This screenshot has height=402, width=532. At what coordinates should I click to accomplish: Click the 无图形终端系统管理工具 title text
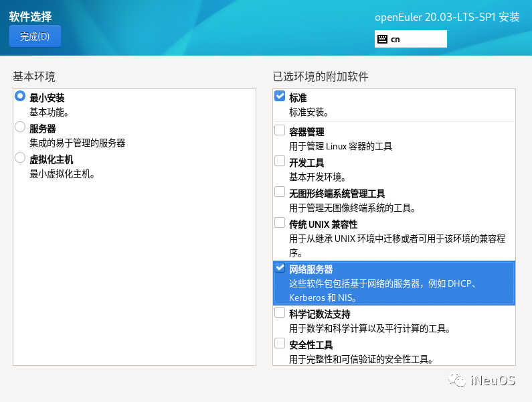(337, 194)
